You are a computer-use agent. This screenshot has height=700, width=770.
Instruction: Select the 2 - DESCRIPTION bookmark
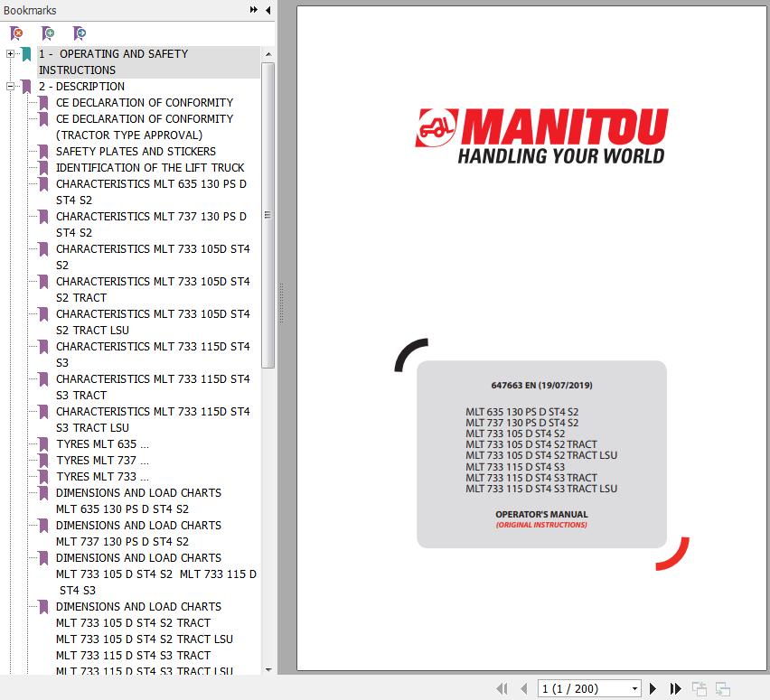click(x=81, y=87)
